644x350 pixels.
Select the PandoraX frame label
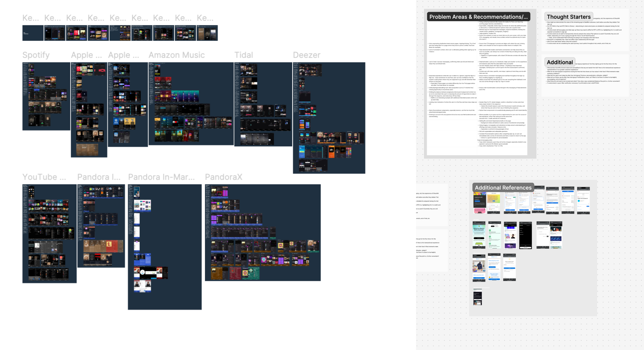click(x=223, y=177)
